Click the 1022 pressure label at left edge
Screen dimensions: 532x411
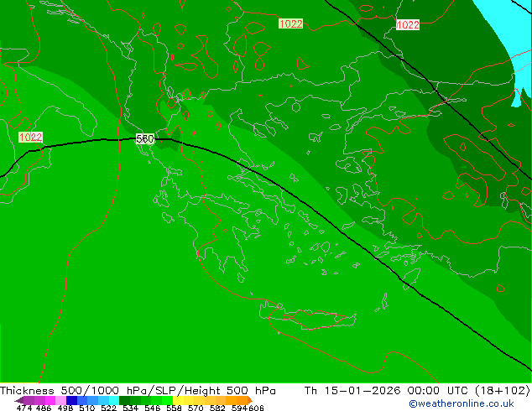[x=30, y=137]
